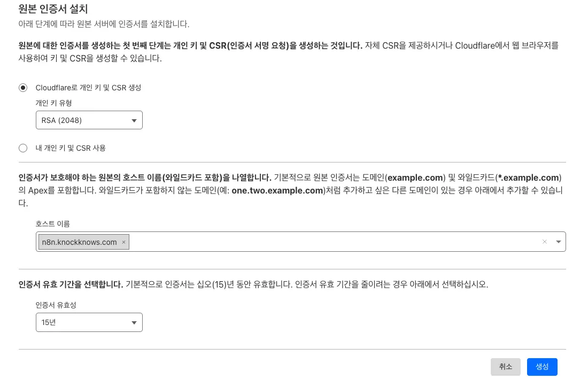588x387 pixels.
Task: Click the clear icon at the hostname field's right edge
Action: click(x=545, y=242)
